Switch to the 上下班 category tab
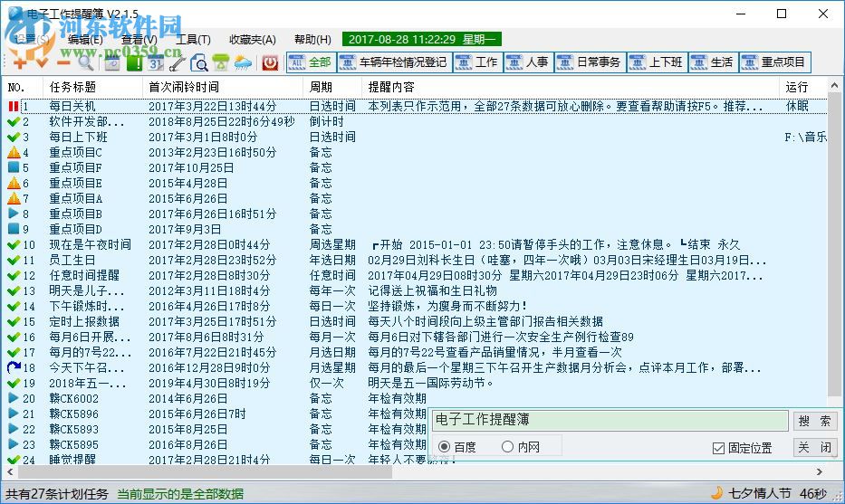The height and width of the screenshot is (504, 845). [x=658, y=62]
